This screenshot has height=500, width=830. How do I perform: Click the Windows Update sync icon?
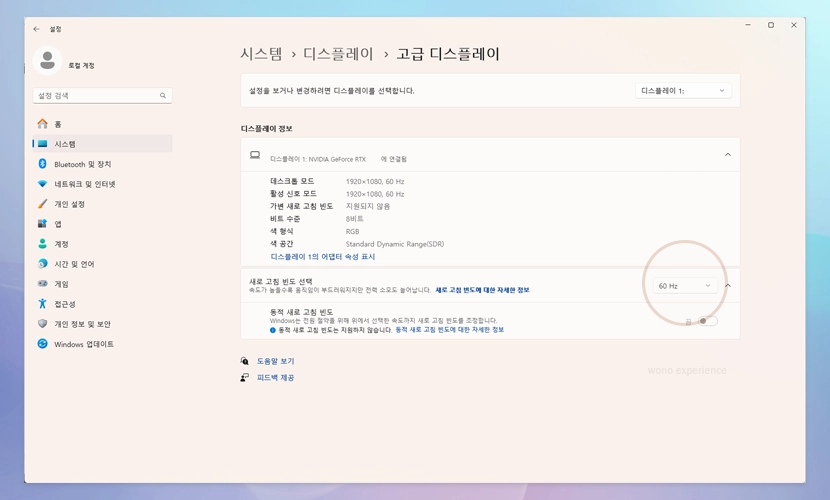click(x=42, y=344)
